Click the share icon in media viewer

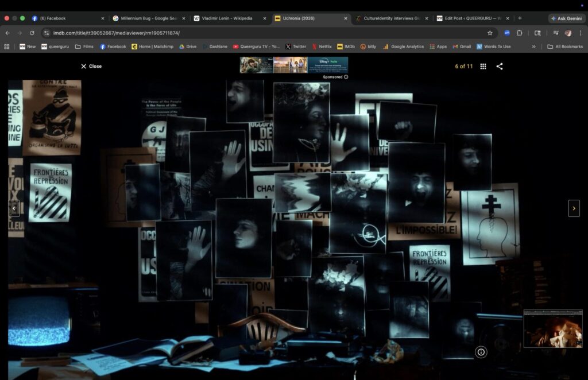pos(499,67)
